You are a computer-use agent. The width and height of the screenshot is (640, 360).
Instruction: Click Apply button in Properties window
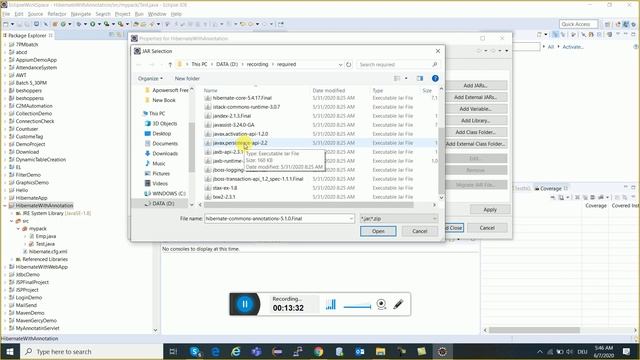pos(490,210)
